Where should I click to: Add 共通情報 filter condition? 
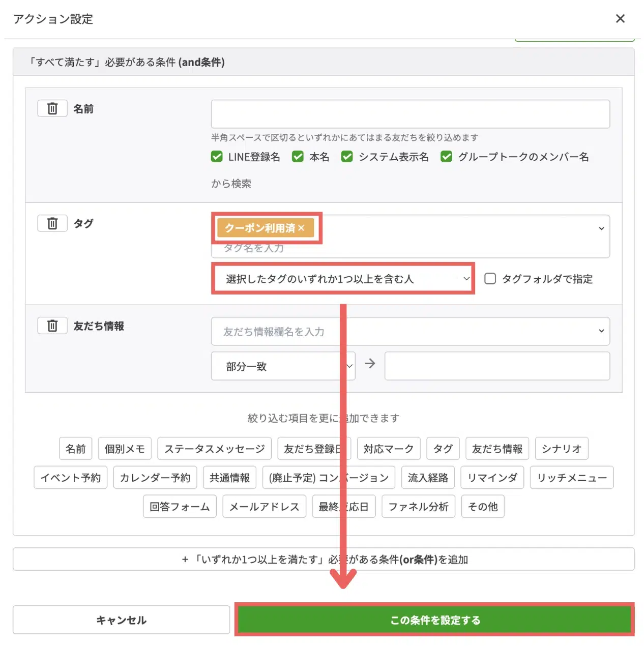(x=229, y=478)
